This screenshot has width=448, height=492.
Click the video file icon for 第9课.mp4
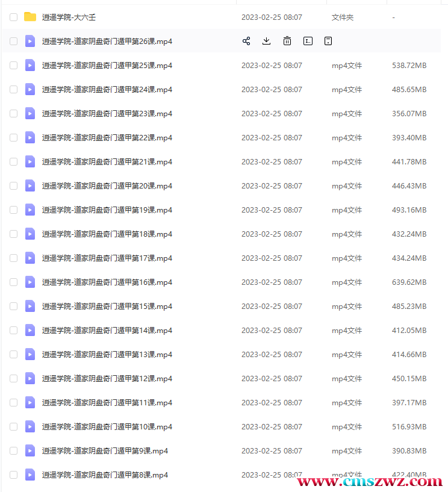[30, 450]
